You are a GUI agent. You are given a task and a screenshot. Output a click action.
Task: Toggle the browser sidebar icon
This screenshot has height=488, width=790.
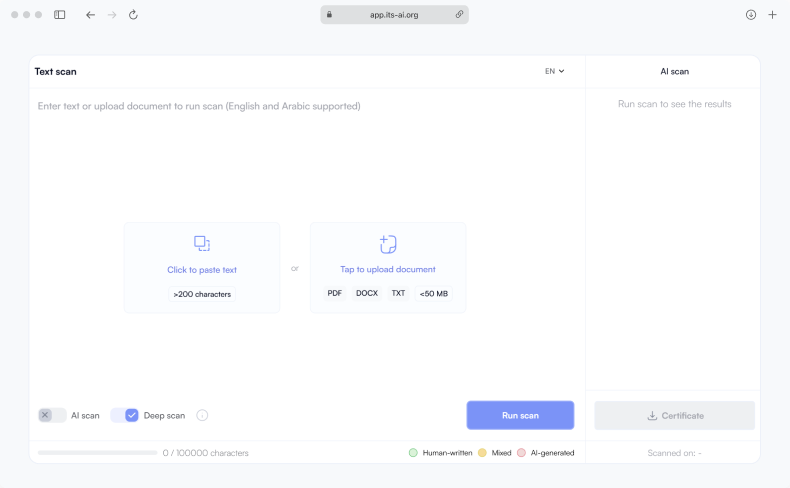(60, 15)
